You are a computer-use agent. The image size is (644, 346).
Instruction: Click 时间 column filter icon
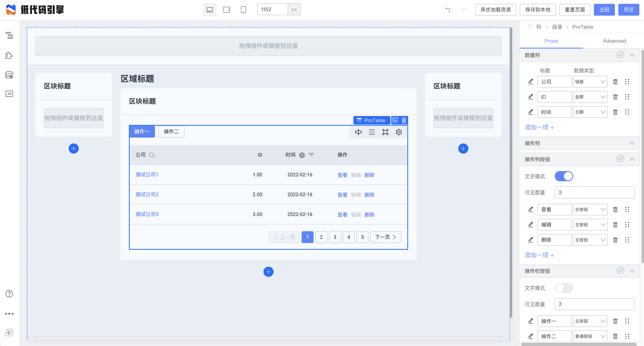pos(311,155)
